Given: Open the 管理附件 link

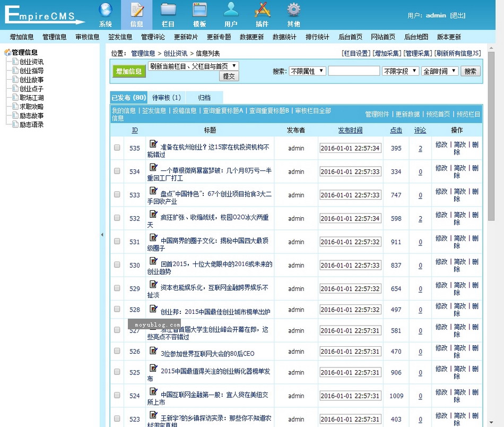Looking at the screenshot, I should pyautogui.click(x=377, y=114).
